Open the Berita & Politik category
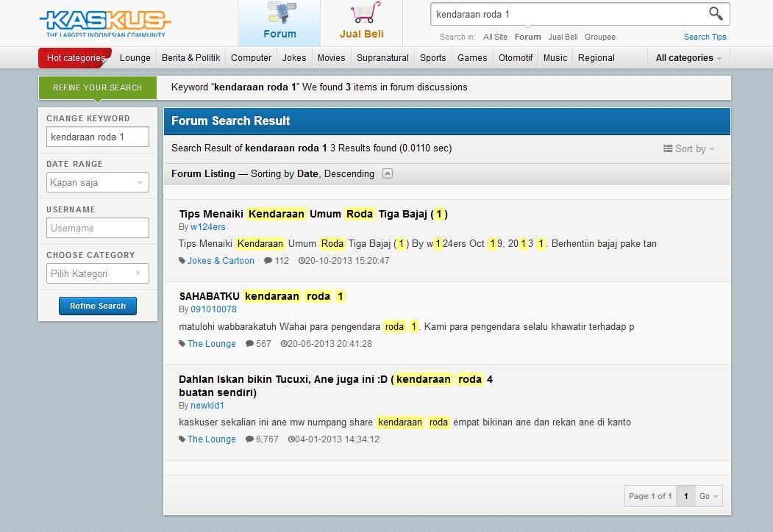The width and height of the screenshot is (773, 532). 190,58
